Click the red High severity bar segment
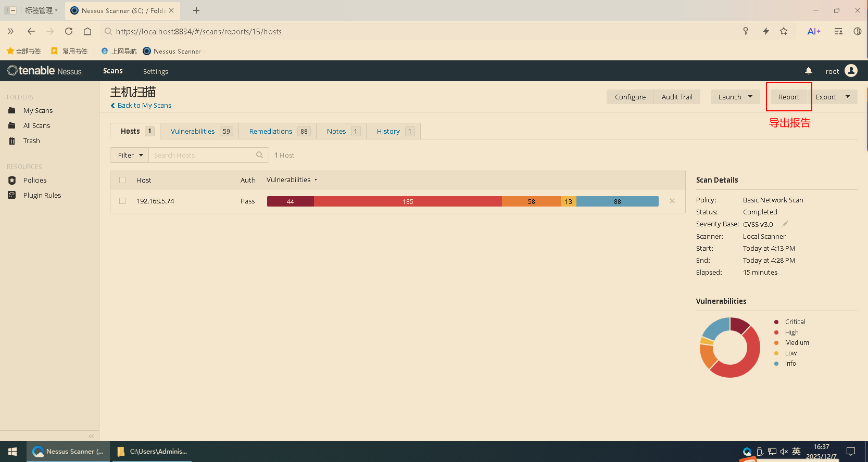868x462 pixels. [408, 201]
